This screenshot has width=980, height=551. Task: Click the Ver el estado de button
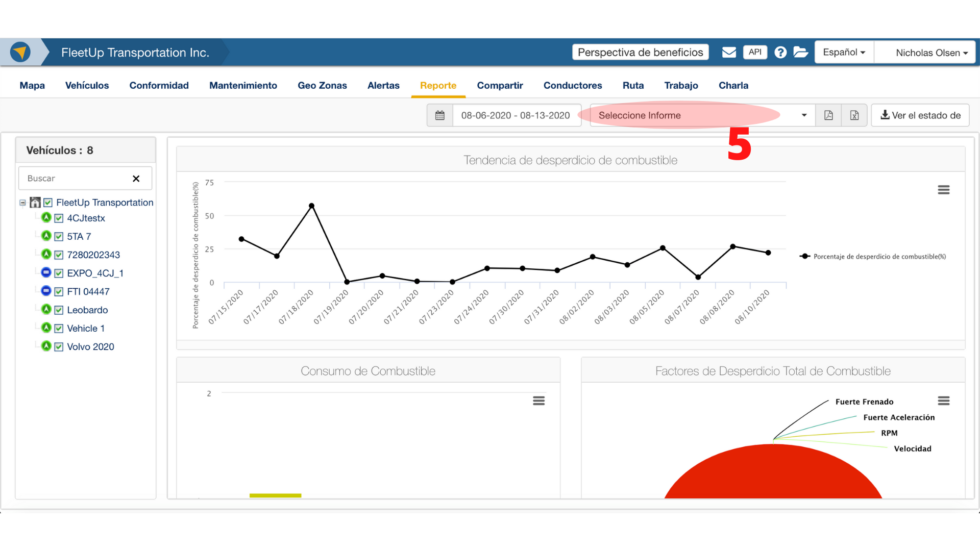tap(920, 115)
